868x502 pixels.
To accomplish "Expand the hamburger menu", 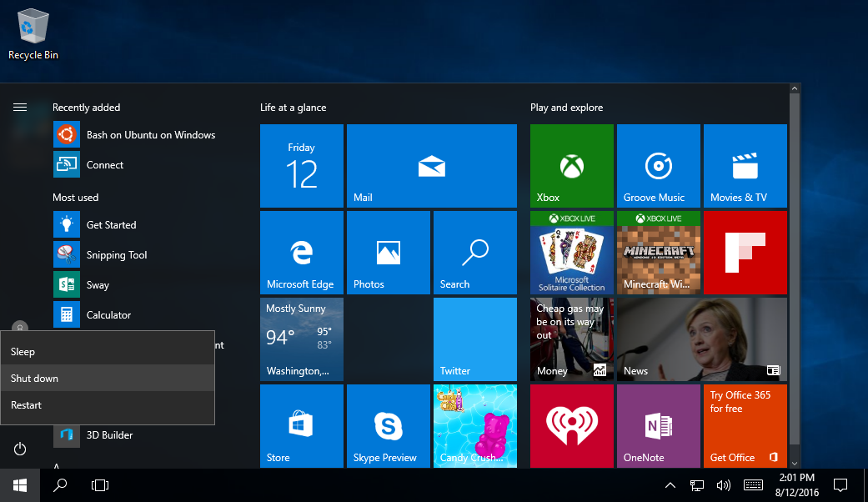I will click(20, 107).
